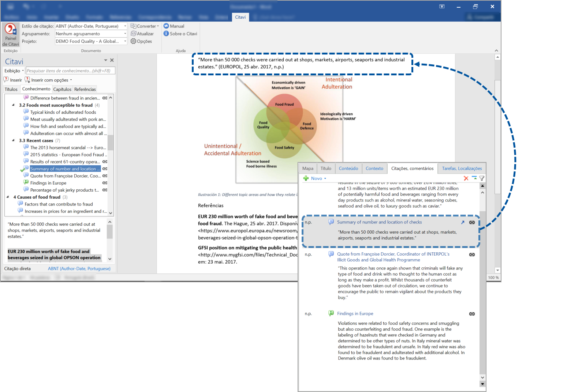Click quote icon beside Françoise Dorcier quotation title
This screenshot has width=567, height=392.
tap(331, 254)
